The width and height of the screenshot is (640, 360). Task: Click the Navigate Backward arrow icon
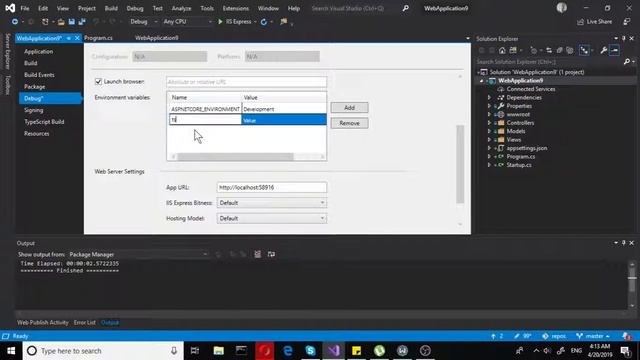(15, 22)
